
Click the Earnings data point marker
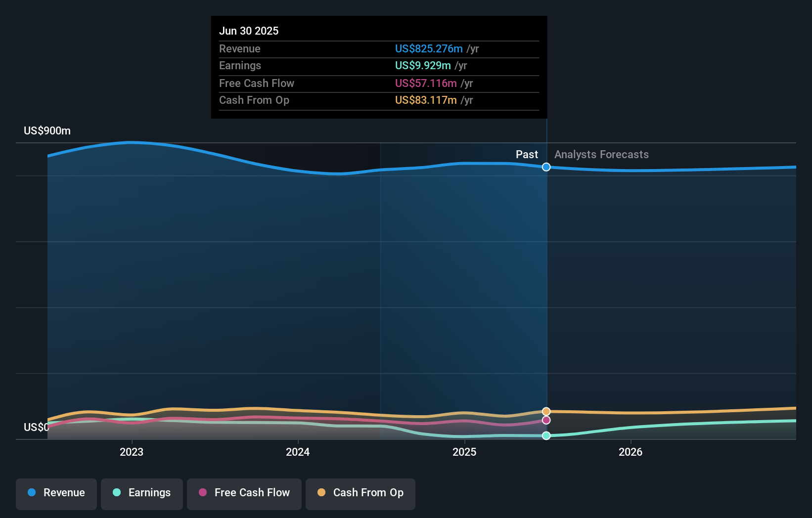pyautogui.click(x=546, y=435)
